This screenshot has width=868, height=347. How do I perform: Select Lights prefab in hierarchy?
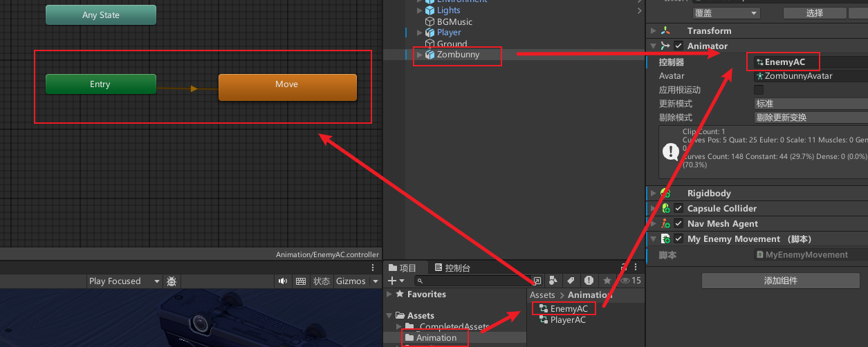[448, 10]
